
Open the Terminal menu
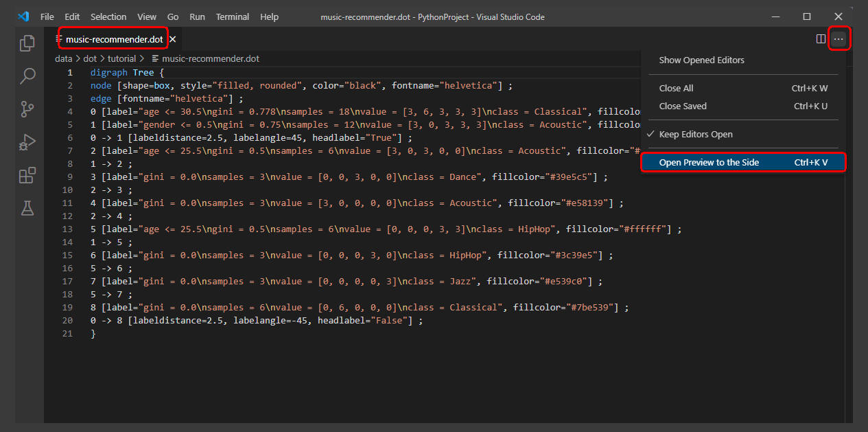tap(233, 16)
